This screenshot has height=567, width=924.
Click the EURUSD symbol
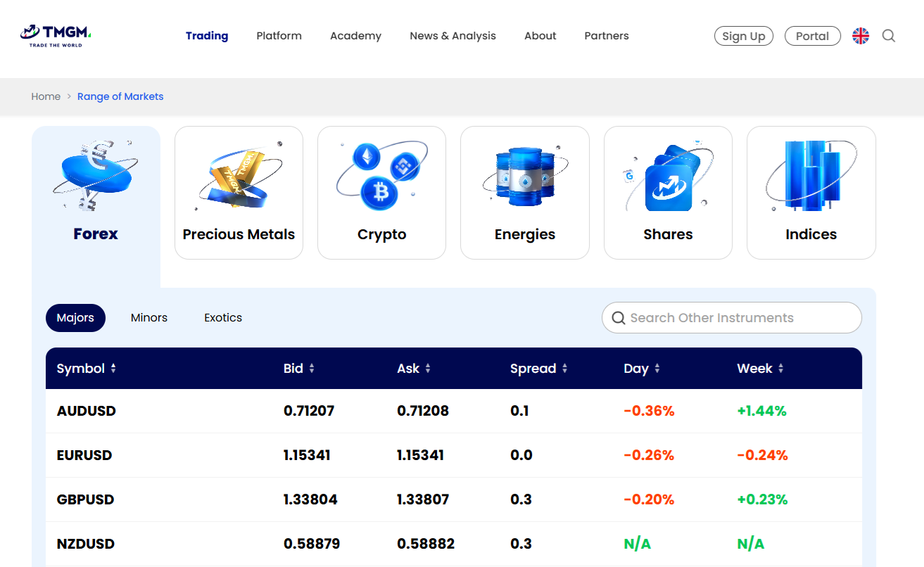click(84, 455)
